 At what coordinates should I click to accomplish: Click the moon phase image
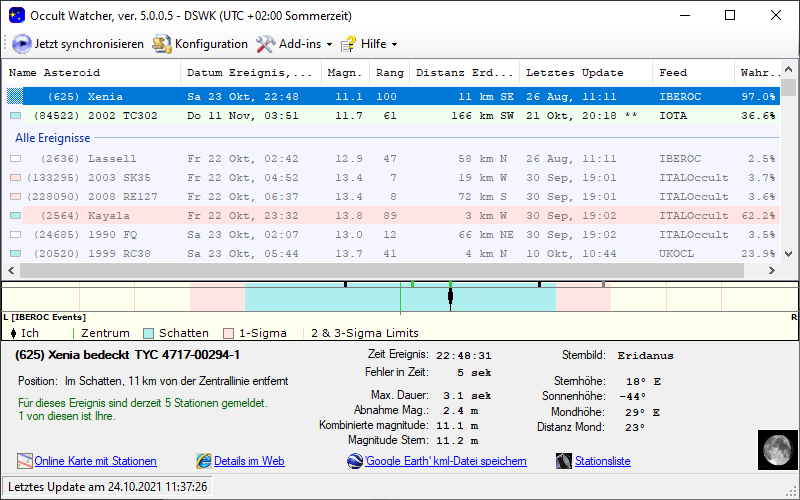pos(774,449)
